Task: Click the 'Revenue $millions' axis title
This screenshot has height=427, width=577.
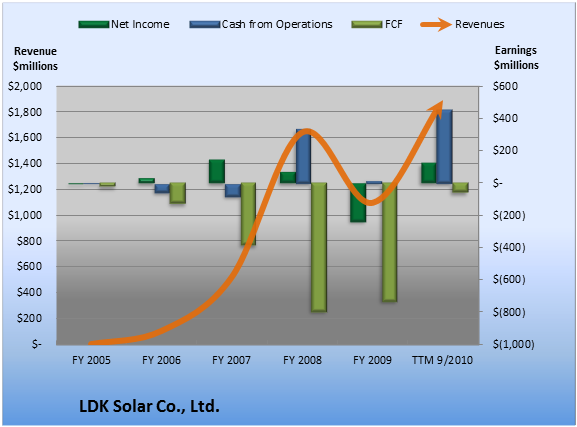Action: (x=35, y=59)
